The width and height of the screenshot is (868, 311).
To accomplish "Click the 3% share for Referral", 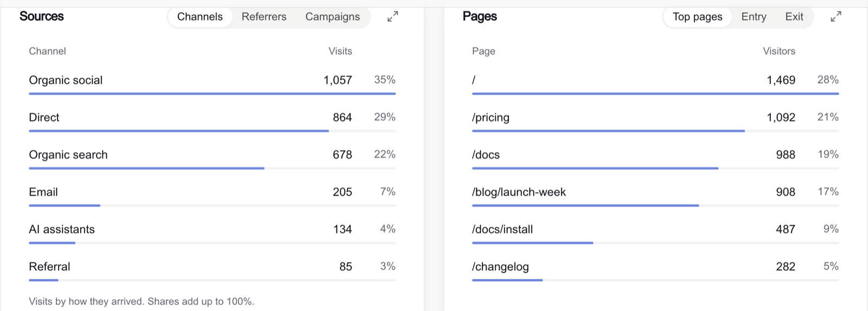I will coord(388,266).
